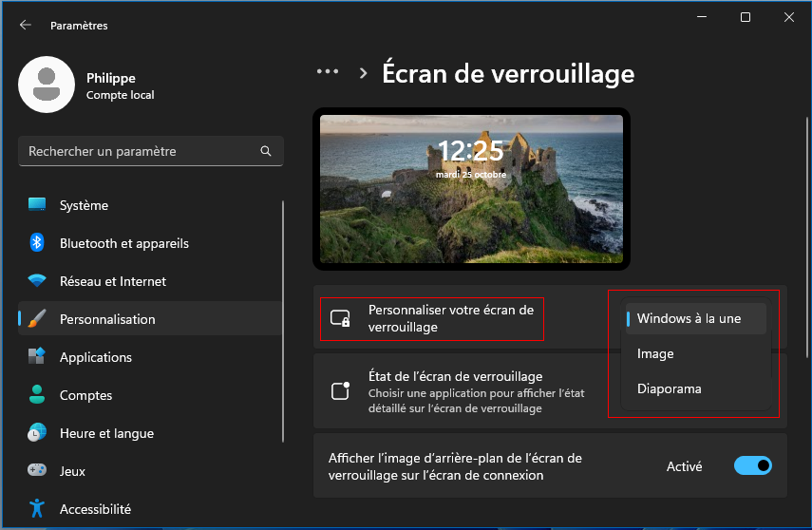The height and width of the screenshot is (530, 812).
Task: Click the Écran de verrouillage heading
Action: 508,73
